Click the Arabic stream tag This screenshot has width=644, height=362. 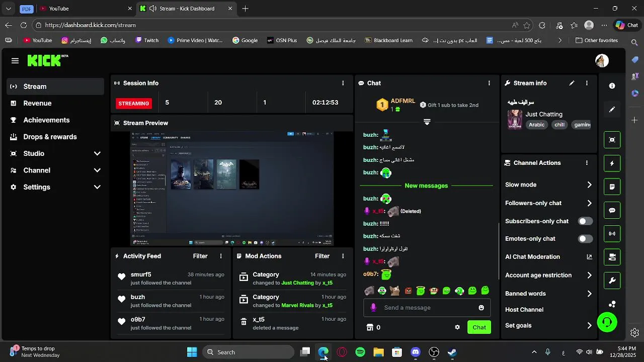point(536,125)
